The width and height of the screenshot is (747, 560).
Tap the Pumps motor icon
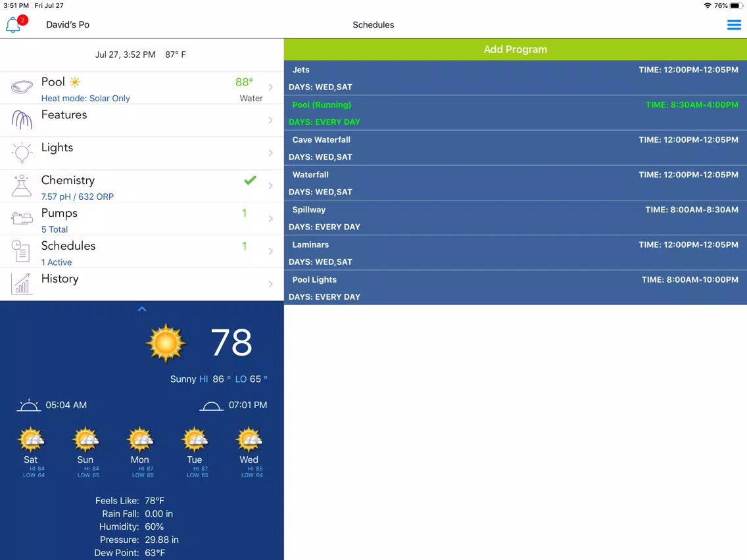pyautogui.click(x=22, y=219)
